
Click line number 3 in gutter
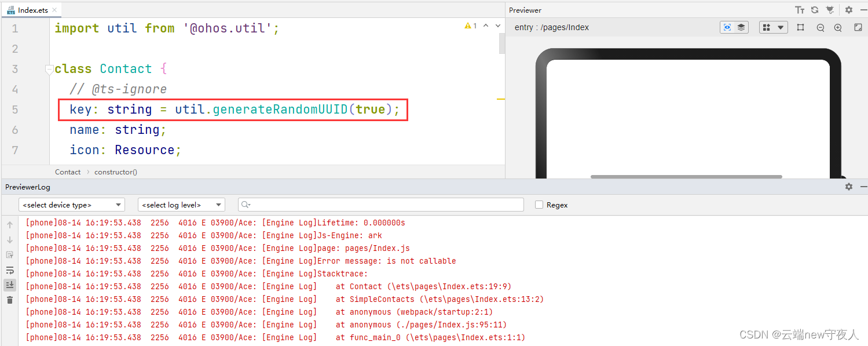pyautogui.click(x=15, y=69)
